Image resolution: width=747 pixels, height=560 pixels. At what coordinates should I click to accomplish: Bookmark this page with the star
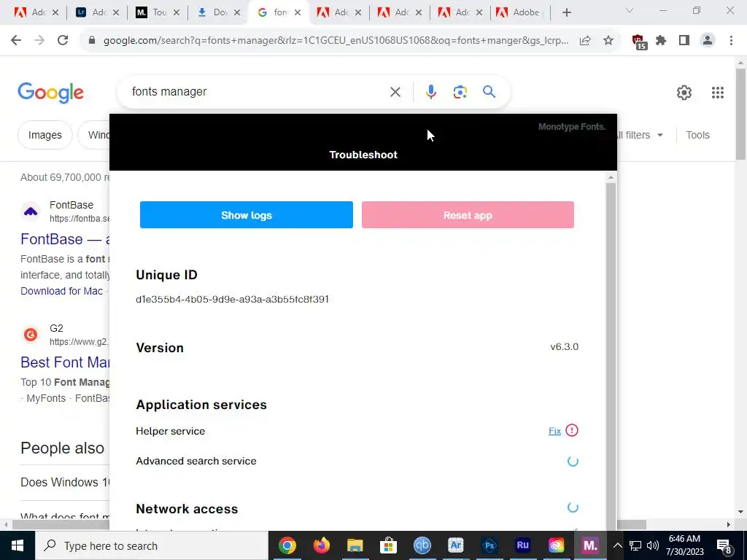click(x=608, y=41)
